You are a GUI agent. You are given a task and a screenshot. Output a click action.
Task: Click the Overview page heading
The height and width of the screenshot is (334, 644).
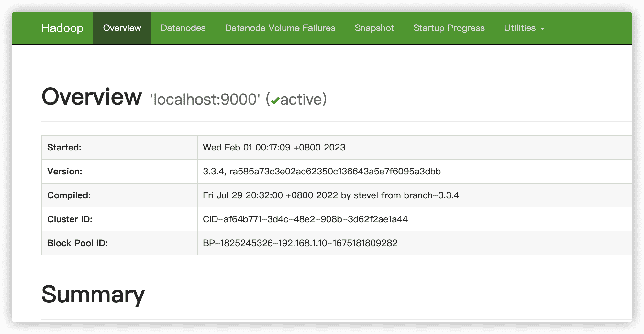click(x=92, y=97)
